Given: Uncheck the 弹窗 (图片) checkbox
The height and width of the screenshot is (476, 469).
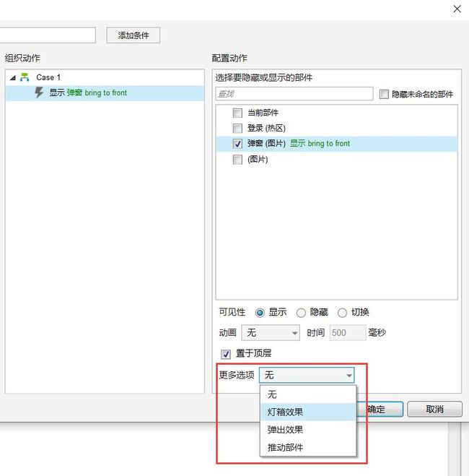Looking at the screenshot, I should (237, 144).
